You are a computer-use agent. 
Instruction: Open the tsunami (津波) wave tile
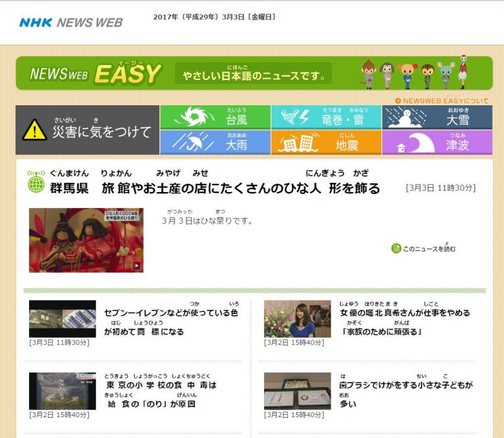click(437, 142)
